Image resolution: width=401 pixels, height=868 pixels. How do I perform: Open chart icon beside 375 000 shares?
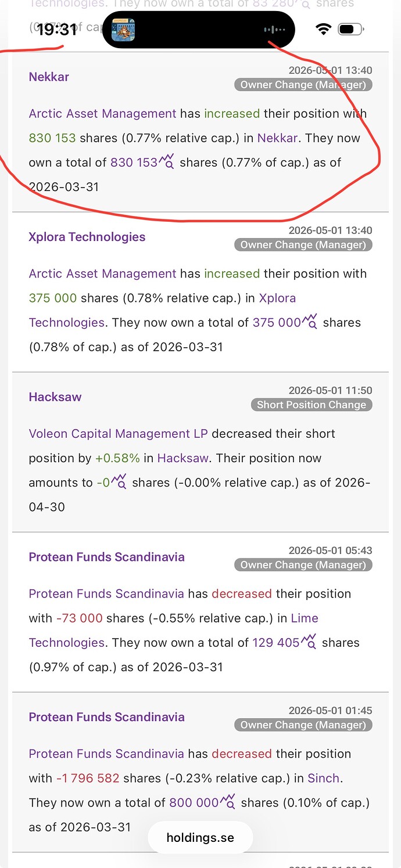(x=310, y=321)
